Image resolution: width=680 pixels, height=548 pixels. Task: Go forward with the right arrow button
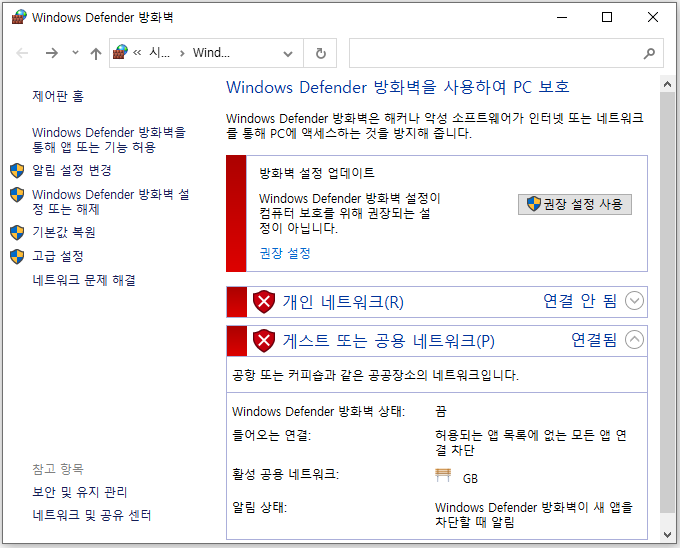click(52, 53)
